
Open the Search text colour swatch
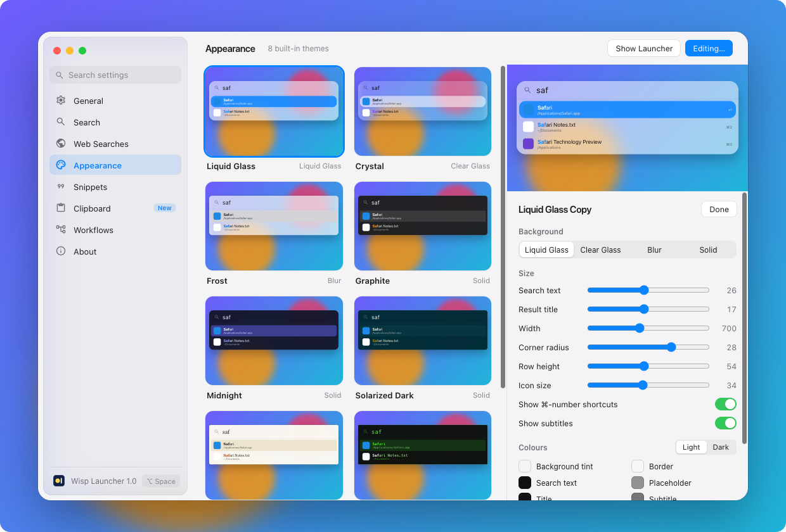pos(525,483)
